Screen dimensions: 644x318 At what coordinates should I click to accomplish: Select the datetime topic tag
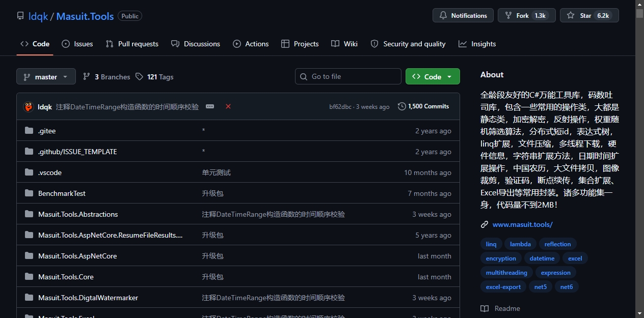point(542,258)
